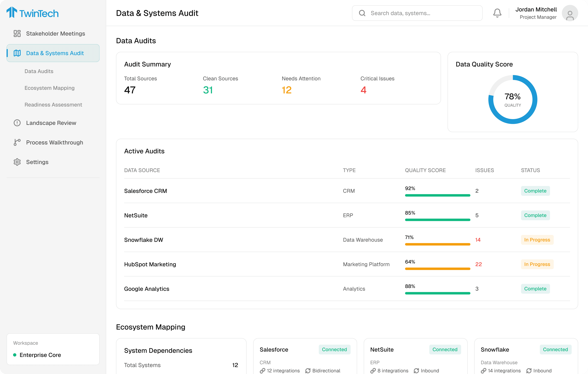Screen dimensions: 588x374
Task: Click the Snowflake integrations link icon
Action: (483, 371)
